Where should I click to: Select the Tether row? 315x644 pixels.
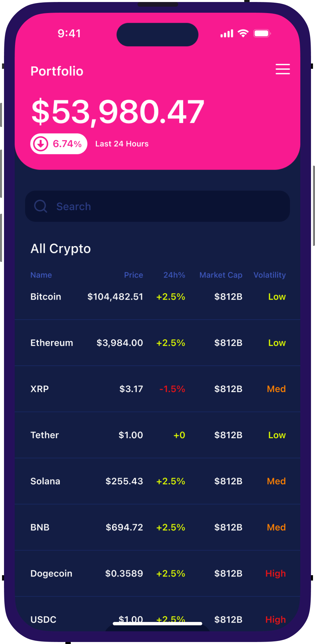[45, 435]
